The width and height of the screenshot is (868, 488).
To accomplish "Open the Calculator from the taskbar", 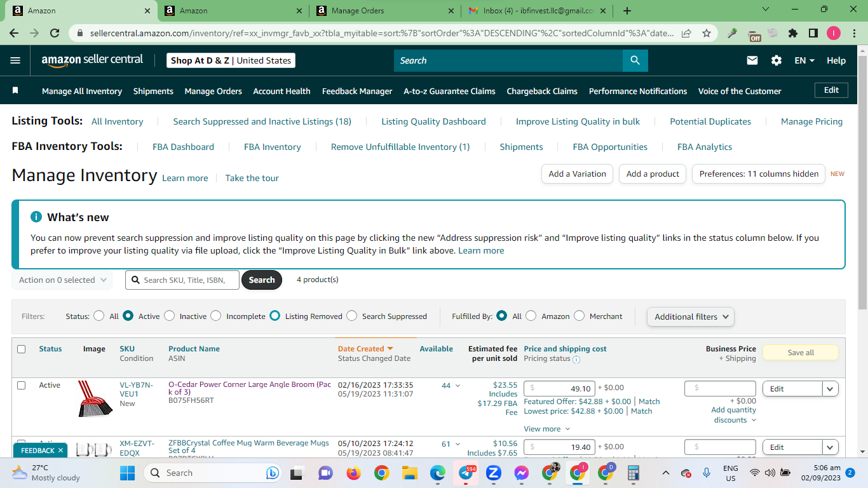I will click(633, 473).
